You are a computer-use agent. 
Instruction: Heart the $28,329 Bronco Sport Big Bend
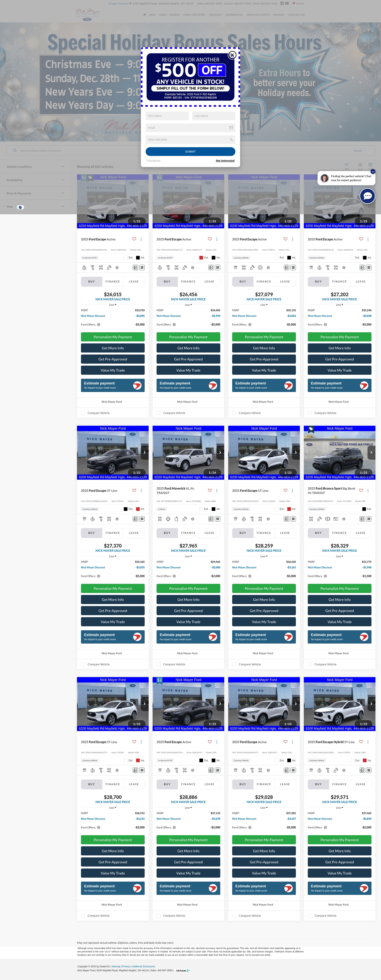361,490
